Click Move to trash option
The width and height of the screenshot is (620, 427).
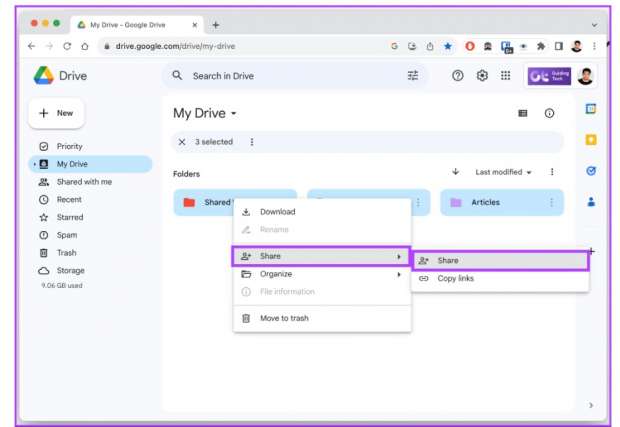pos(284,318)
